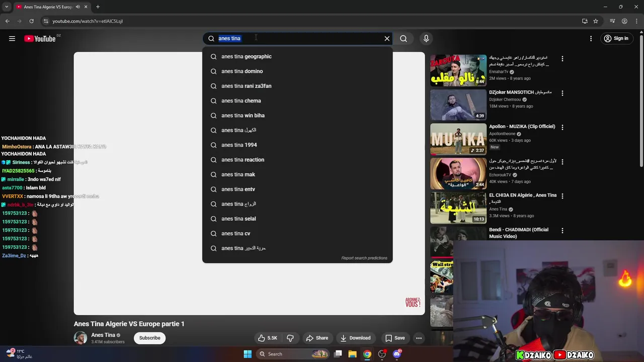Viewport: 644px width, 362px height.
Task: Choose suggestion "anes tina entv"
Action: [297, 189]
